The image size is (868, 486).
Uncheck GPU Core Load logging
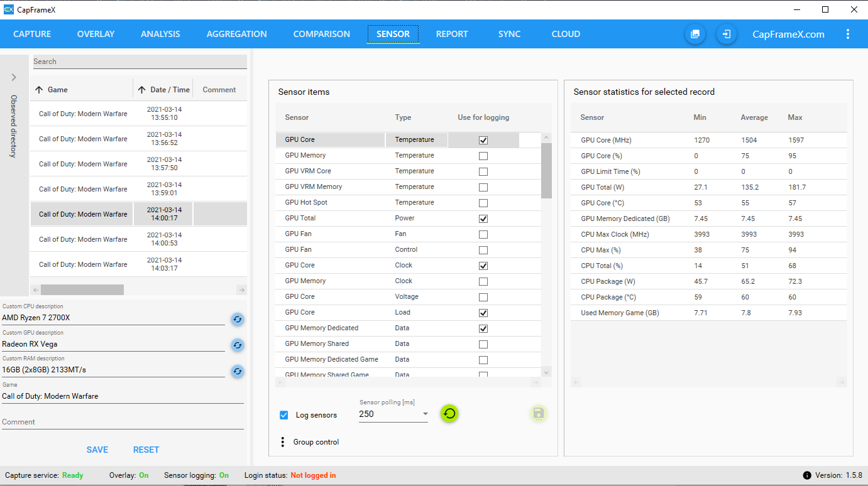(x=483, y=313)
